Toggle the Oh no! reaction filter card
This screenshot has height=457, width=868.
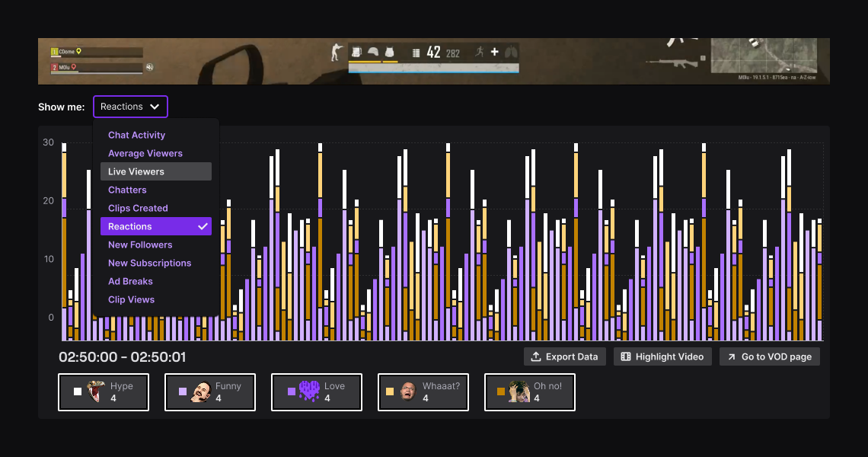529,391
